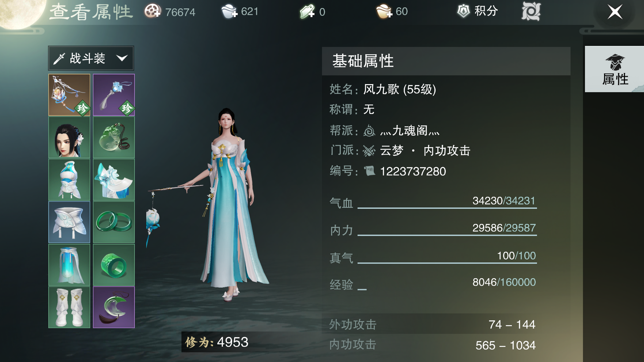Select the jade gourd necklace slot
The height and width of the screenshot is (362, 644).
(x=114, y=137)
